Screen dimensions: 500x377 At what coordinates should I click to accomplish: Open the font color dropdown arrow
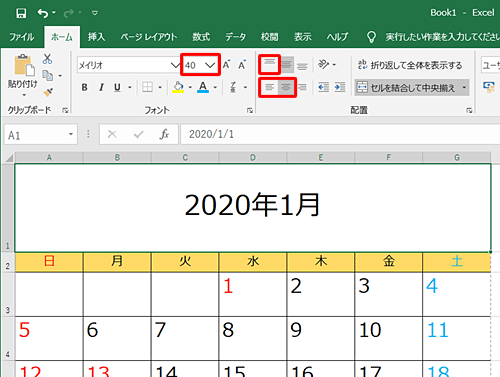[215, 87]
